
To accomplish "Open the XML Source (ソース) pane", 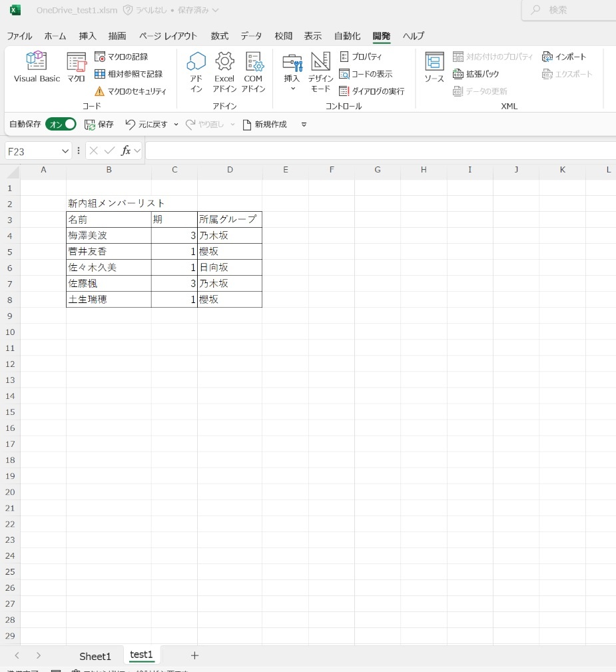I will 434,67.
